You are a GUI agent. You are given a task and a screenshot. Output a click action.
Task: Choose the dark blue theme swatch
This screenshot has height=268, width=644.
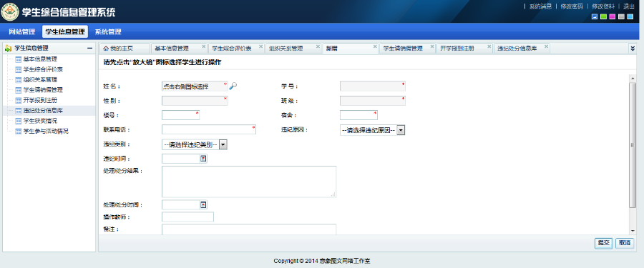point(595,17)
